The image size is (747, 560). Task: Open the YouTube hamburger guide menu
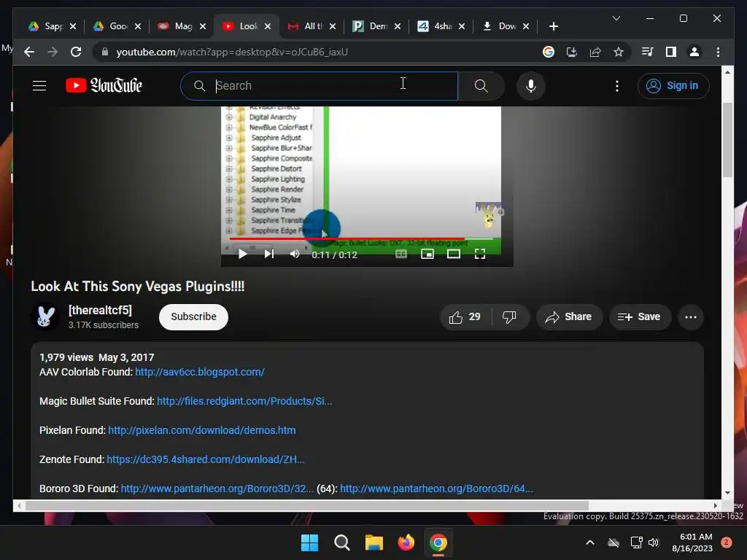click(39, 86)
